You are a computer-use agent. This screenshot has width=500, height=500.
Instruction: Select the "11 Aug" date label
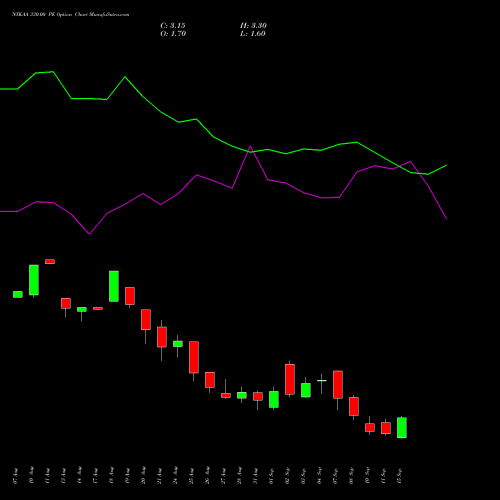[x=47, y=476]
